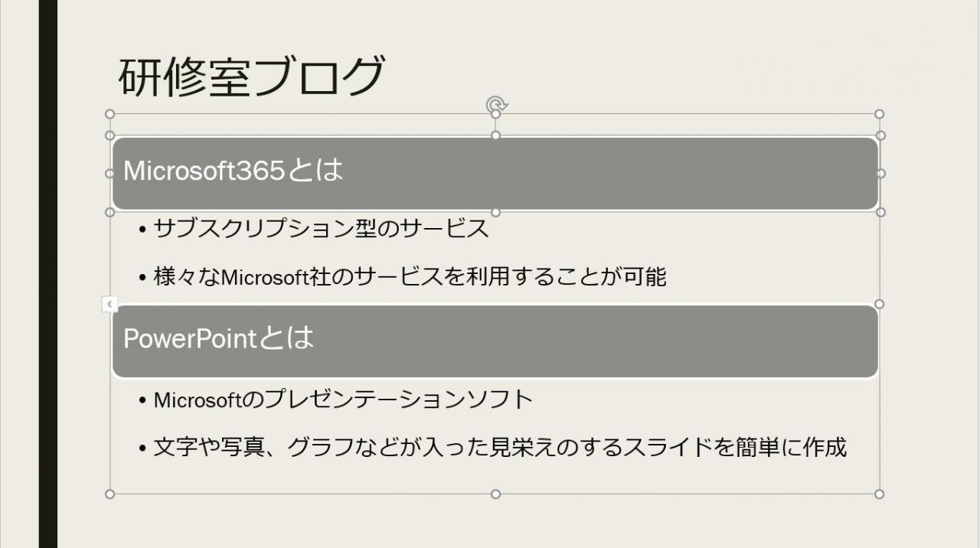The width and height of the screenshot is (980, 548).
Task: Click the Microsoft365 shape's left-middle sizing handle
Action: click(x=109, y=174)
